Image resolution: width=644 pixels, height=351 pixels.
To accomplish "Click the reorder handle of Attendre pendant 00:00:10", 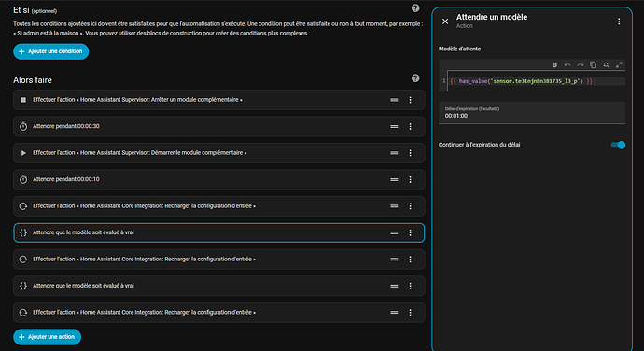I will point(394,179).
